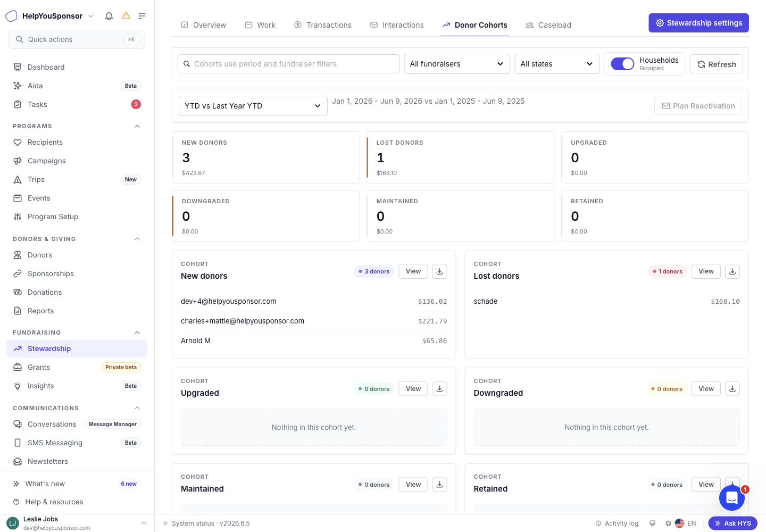
Task: Open Tasks in the sidebar
Action: pyautogui.click(x=77, y=104)
